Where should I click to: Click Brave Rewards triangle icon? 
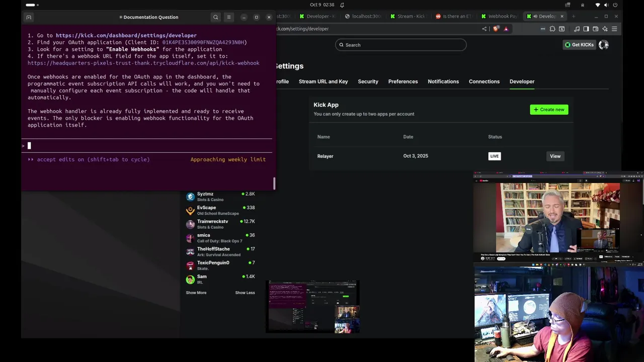(x=506, y=29)
